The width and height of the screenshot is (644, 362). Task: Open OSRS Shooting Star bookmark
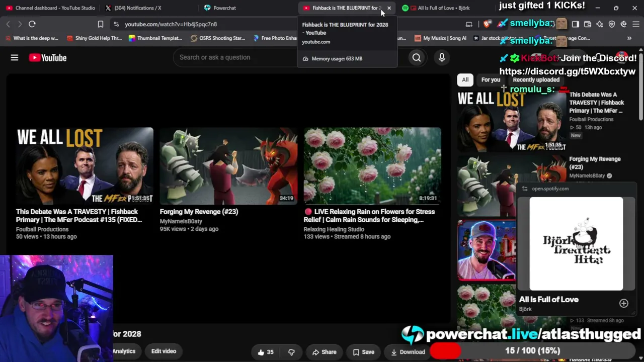pos(218,38)
